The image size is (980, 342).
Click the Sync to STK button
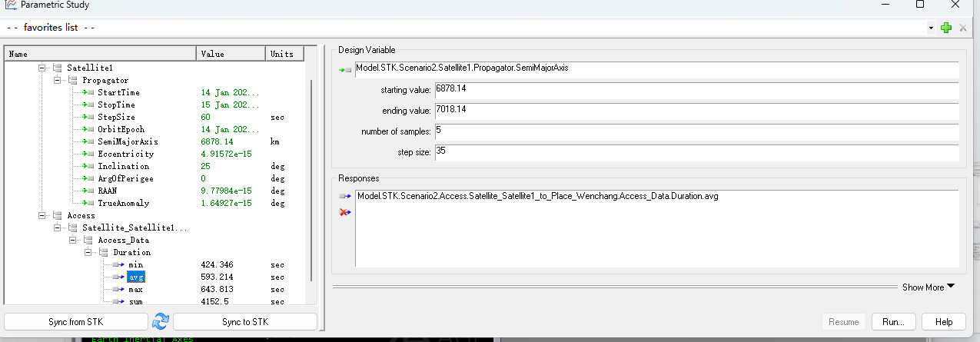(245, 321)
